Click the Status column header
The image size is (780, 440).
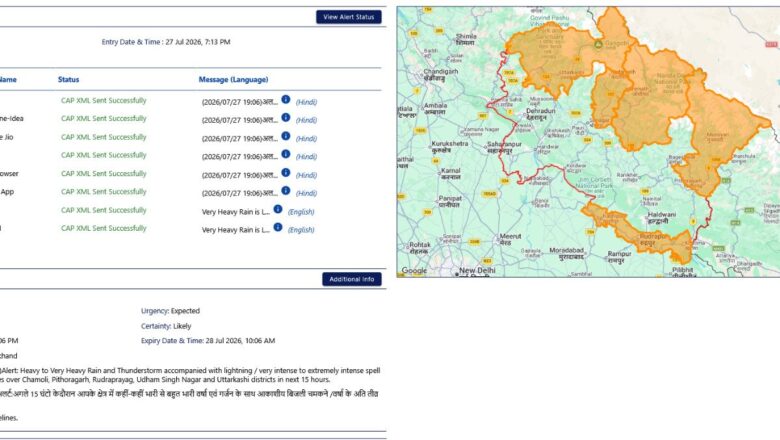point(68,80)
